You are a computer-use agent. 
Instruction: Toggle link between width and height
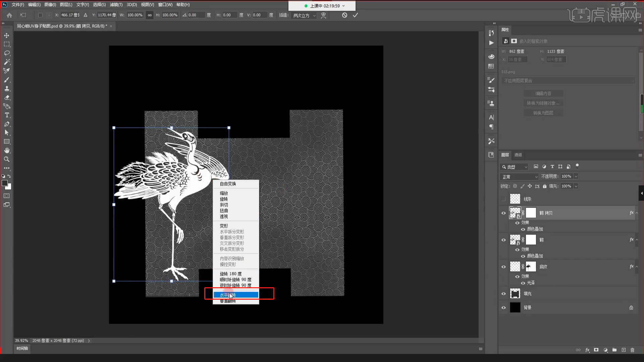click(150, 15)
